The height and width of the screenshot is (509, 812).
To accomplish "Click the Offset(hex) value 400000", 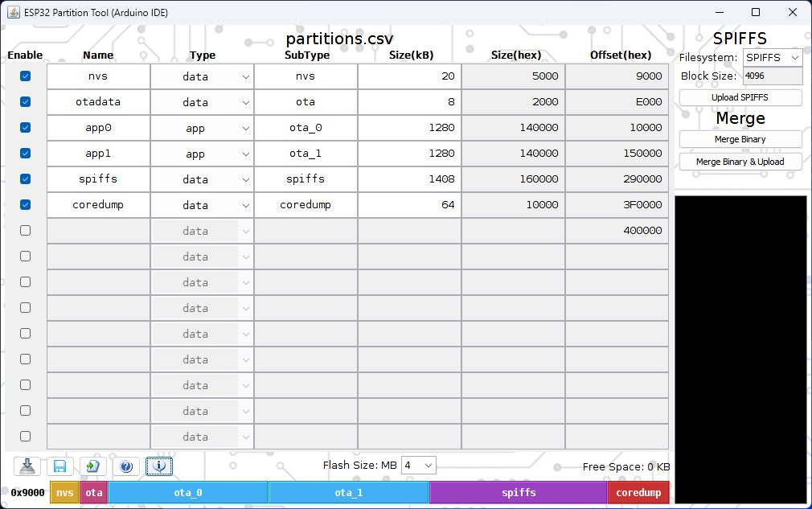I will tap(617, 231).
